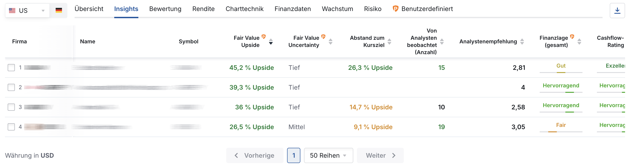Image resolution: width=644 pixels, height=168 pixels.
Task: Go to Weiter next page
Action: [380, 156]
